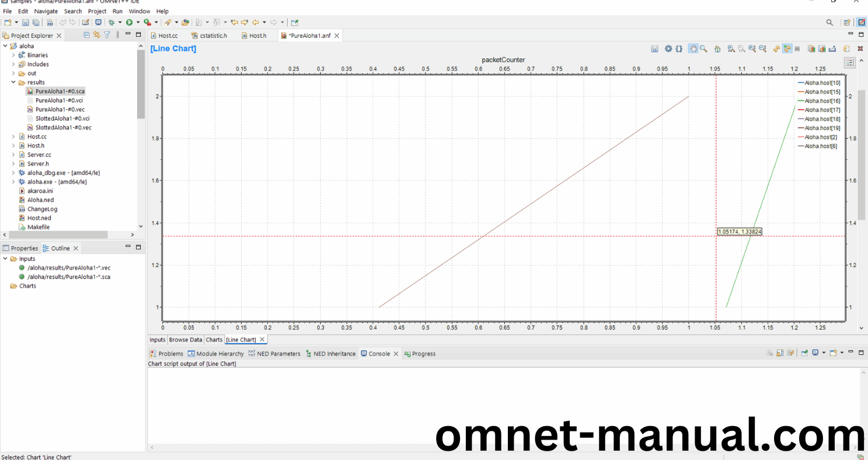868x460 pixels.
Task: Click the green Run button in main toolbar
Action: (130, 22)
